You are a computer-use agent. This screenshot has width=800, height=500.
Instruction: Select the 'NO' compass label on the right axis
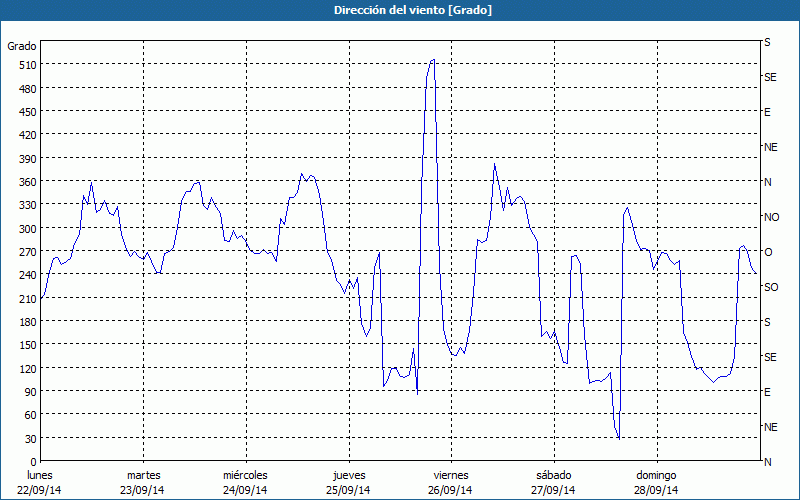point(771,217)
